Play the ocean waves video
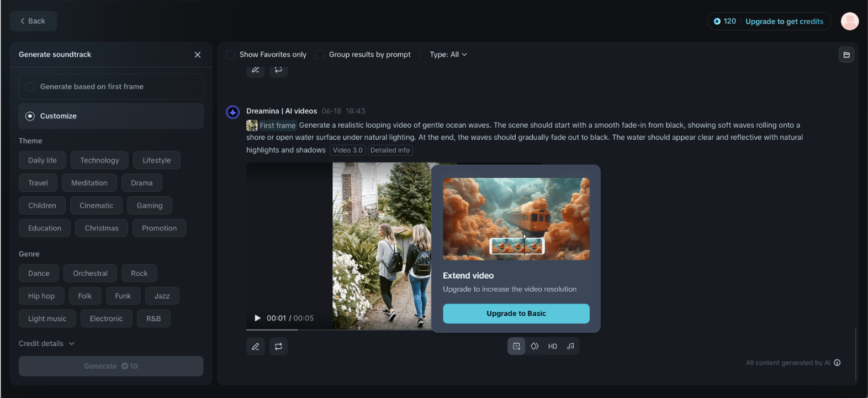Viewport: 868px width, 398px height. (257, 318)
